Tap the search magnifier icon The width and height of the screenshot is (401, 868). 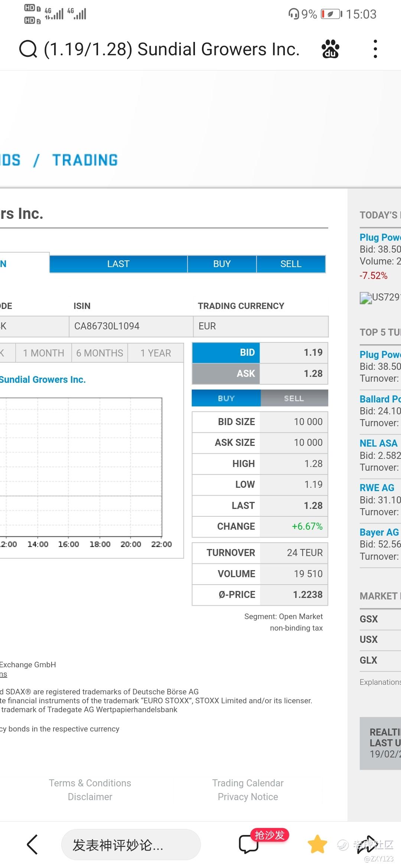tap(28, 49)
